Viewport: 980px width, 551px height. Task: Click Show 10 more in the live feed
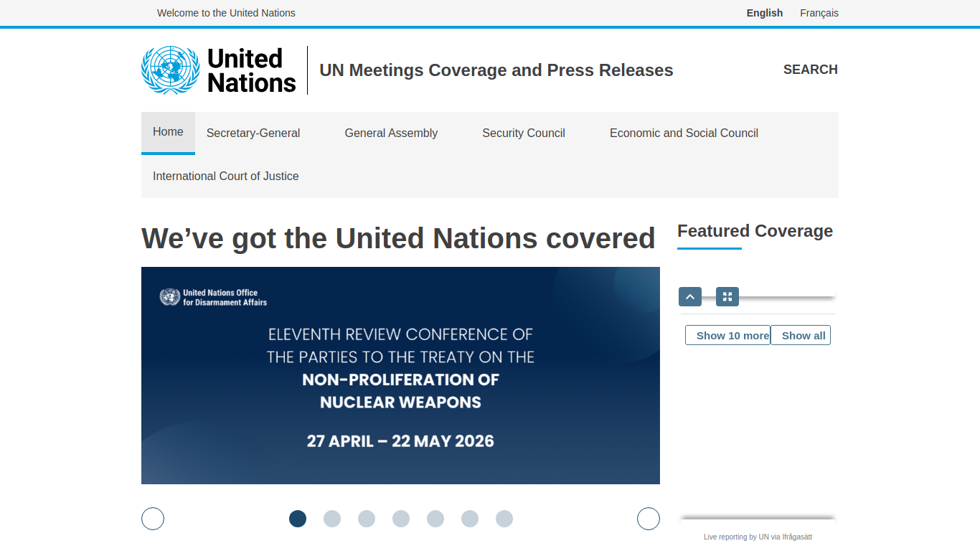728,335
